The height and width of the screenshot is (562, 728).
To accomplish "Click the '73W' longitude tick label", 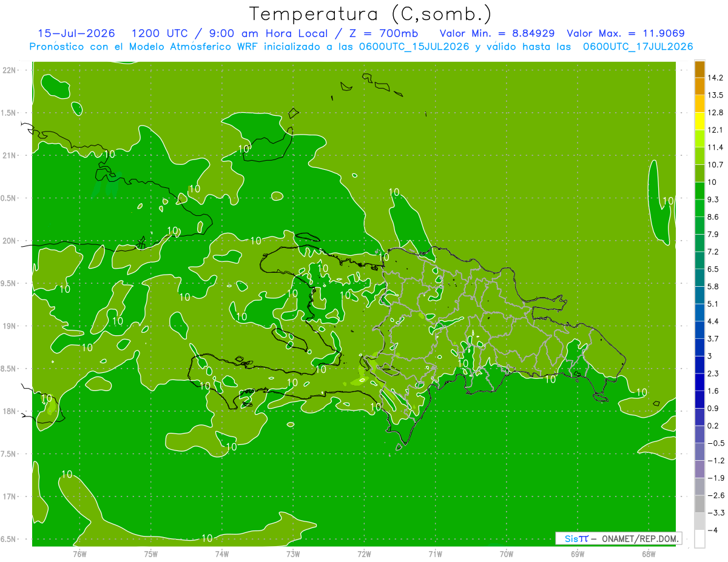I will pos(293,554).
